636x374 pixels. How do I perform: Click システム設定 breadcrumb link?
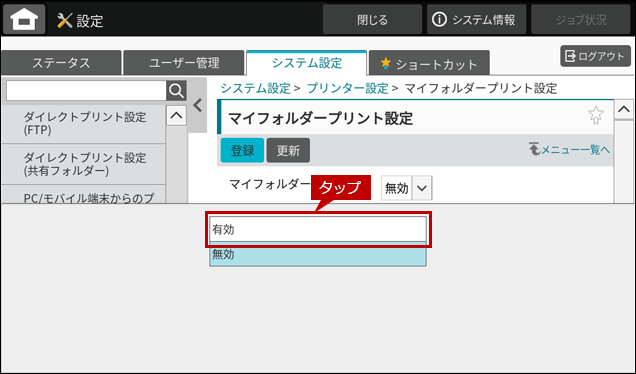[x=255, y=88]
